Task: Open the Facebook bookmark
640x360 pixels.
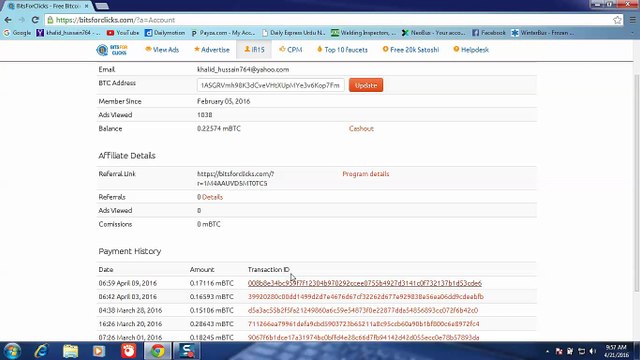Action: click(489, 33)
